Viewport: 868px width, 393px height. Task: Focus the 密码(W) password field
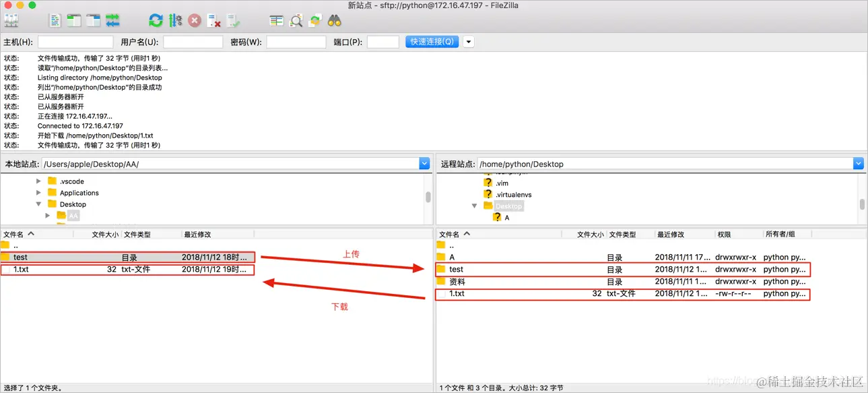[x=296, y=42]
